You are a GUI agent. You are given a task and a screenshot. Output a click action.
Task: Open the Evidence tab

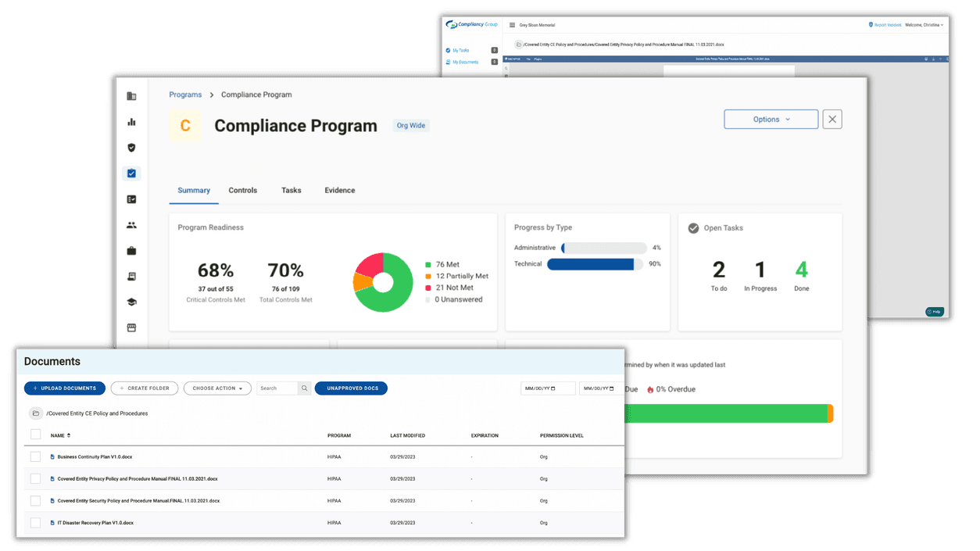click(340, 190)
